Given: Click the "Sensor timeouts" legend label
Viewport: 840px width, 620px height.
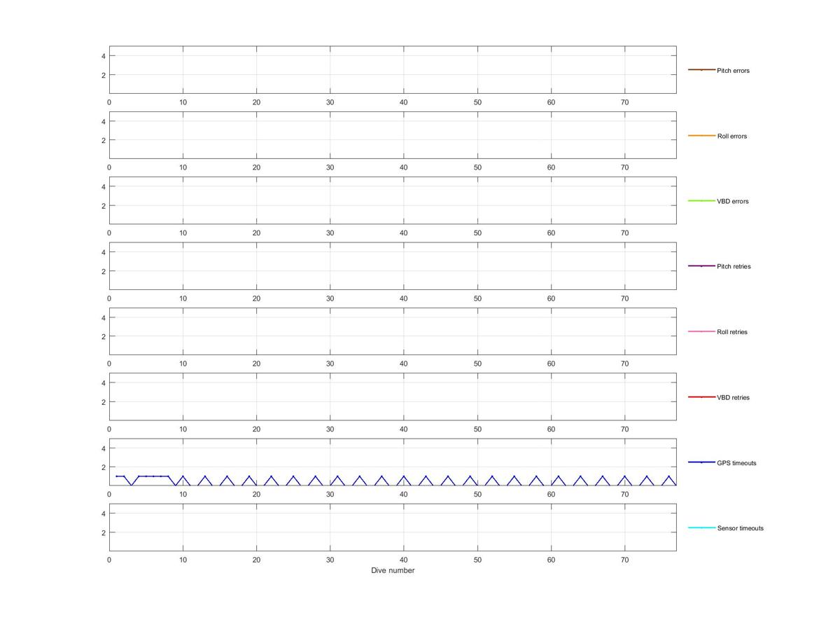Looking at the screenshot, I should point(740,528).
